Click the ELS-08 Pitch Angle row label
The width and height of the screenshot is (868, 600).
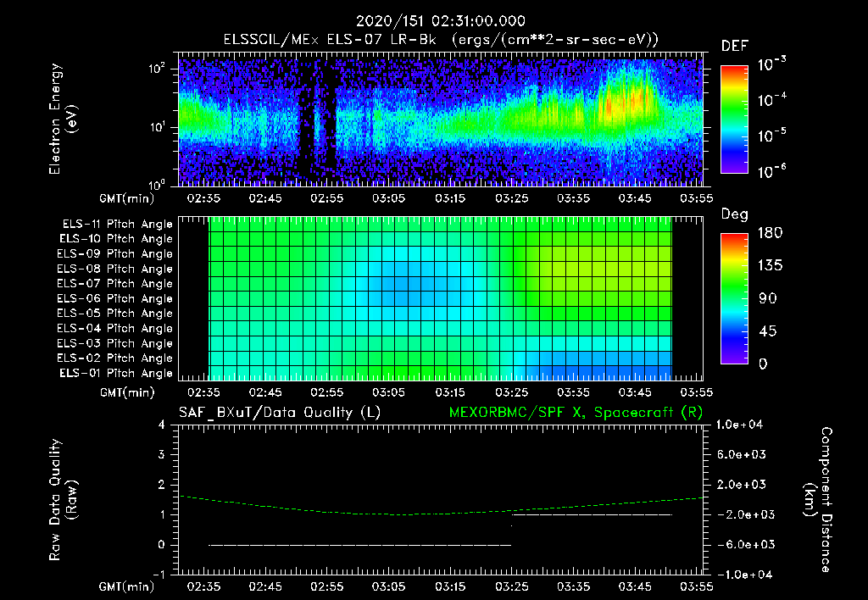point(115,269)
